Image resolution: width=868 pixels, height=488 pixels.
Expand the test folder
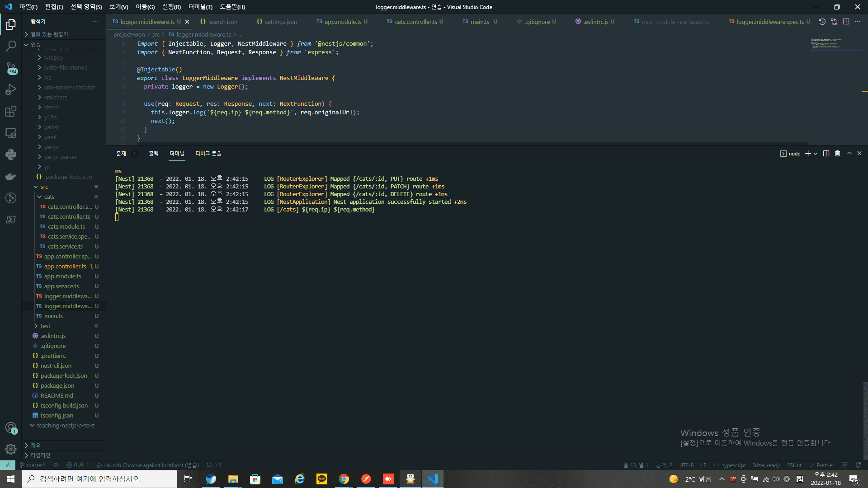tap(45, 326)
